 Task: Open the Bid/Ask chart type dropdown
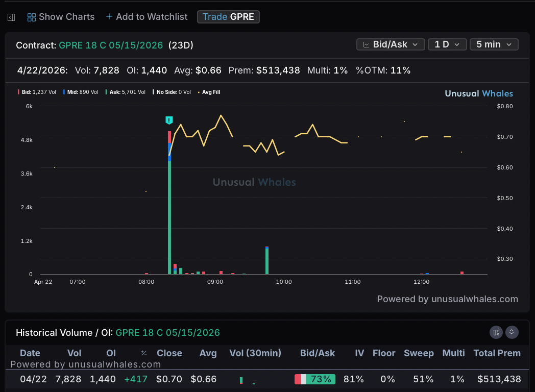pos(391,44)
